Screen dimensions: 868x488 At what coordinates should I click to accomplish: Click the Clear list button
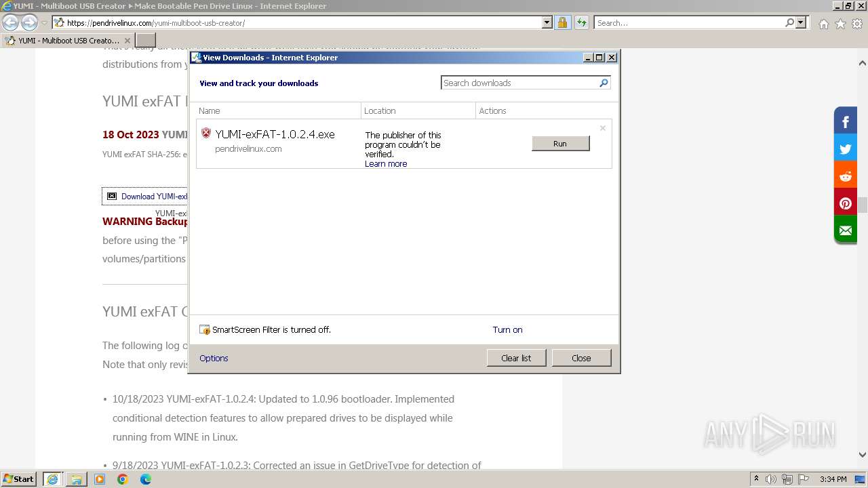click(x=516, y=358)
